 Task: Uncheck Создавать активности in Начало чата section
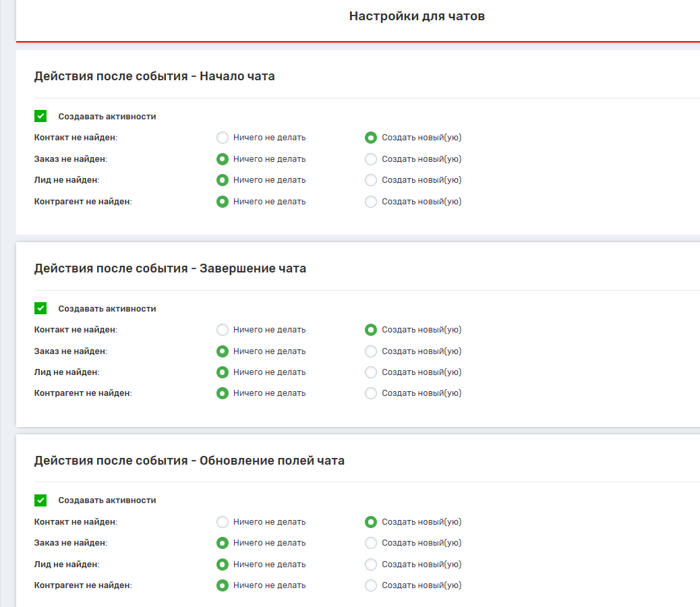point(40,117)
